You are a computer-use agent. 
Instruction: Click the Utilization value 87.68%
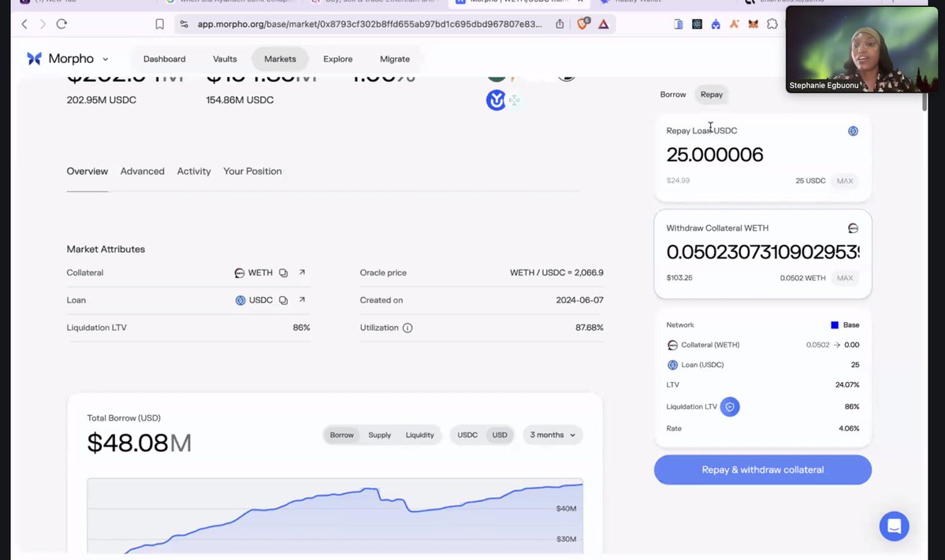tap(589, 328)
